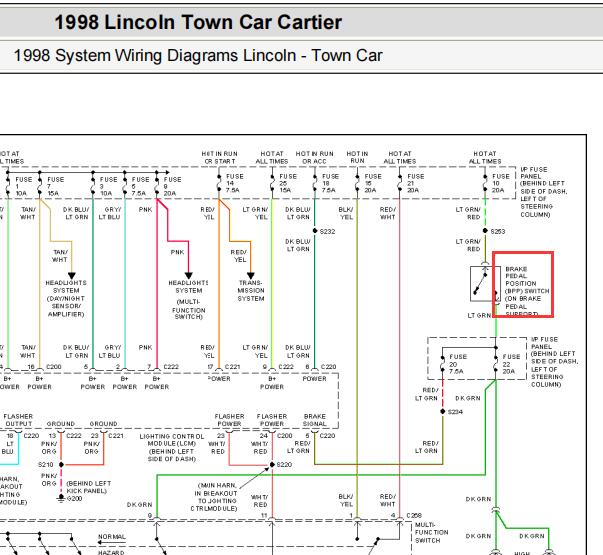Click 'HEADLIGHTS SYSTEM (DAY/NIGHT SENSOR/AMPLIFIER)' label

tap(66, 298)
